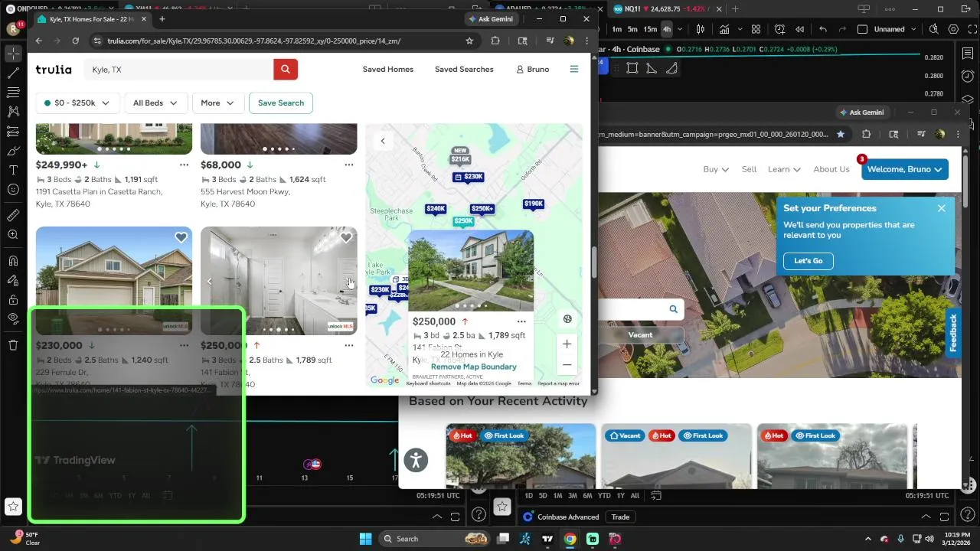Click the Let's Go preferences button
The width and height of the screenshot is (980, 551).
click(808, 261)
